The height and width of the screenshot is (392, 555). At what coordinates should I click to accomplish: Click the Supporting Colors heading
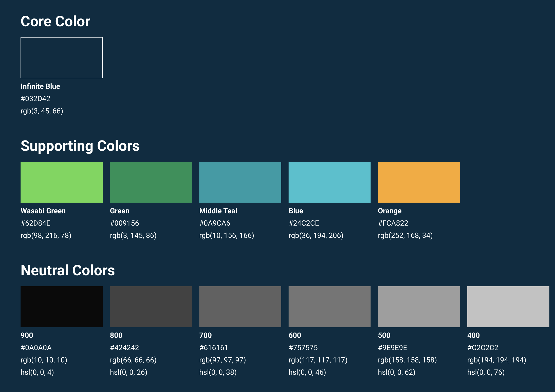point(80,146)
